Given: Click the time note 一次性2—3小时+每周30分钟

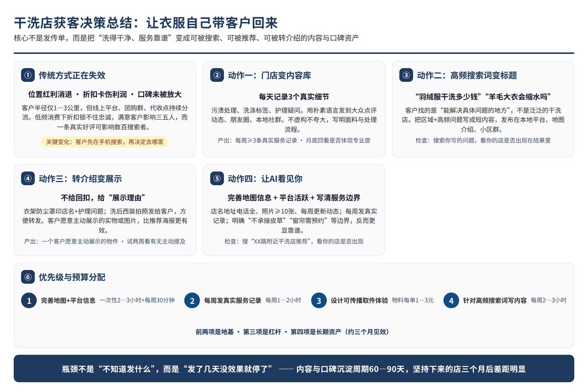Looking at the screenshot, I should tap(137, 300).
